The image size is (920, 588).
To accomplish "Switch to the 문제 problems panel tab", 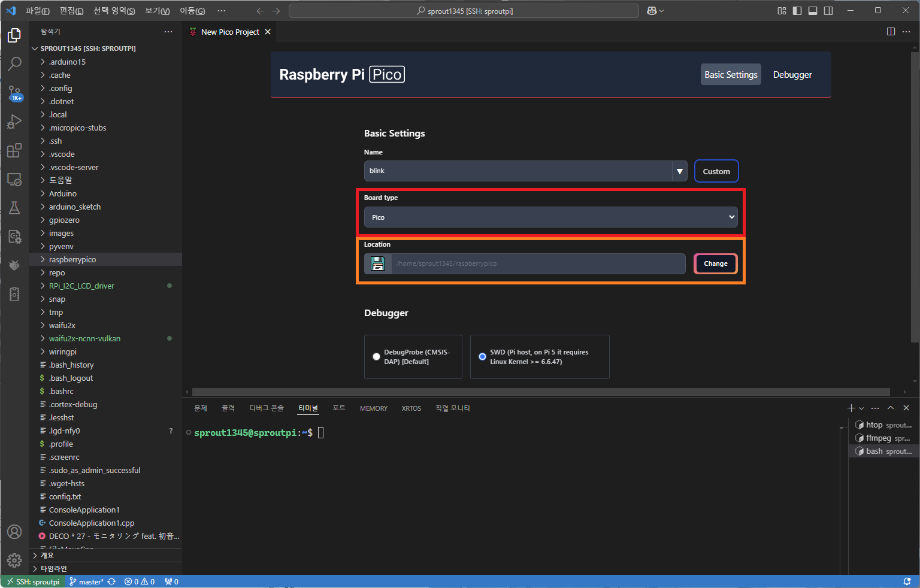I will point(200,408).
